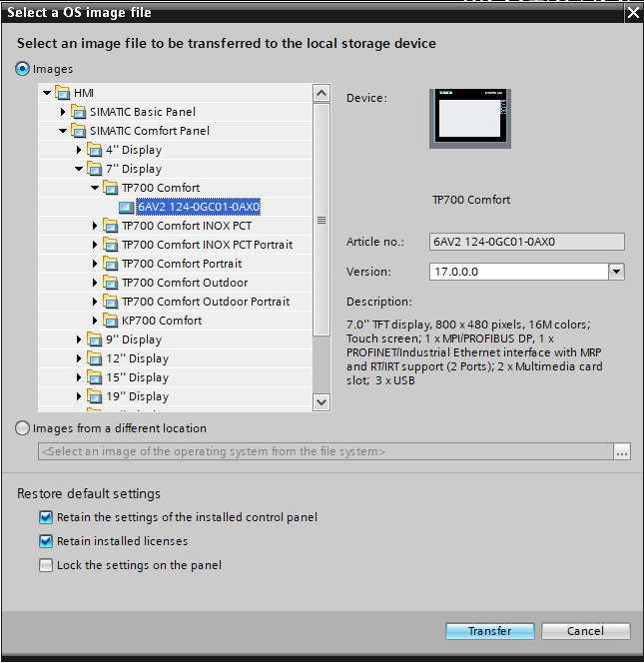Click the 7'' Display folder icon
Image resolution: width=644 pixels, height=663 pixels.
click(x=95, y=169)
